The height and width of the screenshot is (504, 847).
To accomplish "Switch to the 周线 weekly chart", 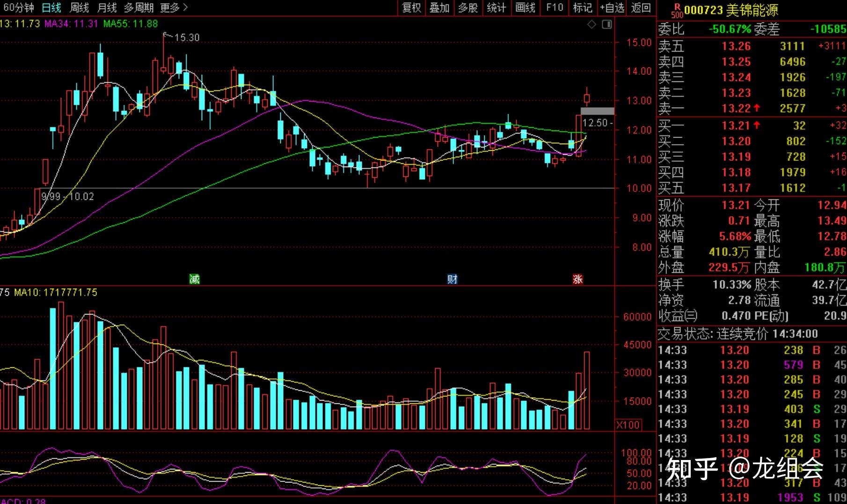I will (x=79, y=7).
